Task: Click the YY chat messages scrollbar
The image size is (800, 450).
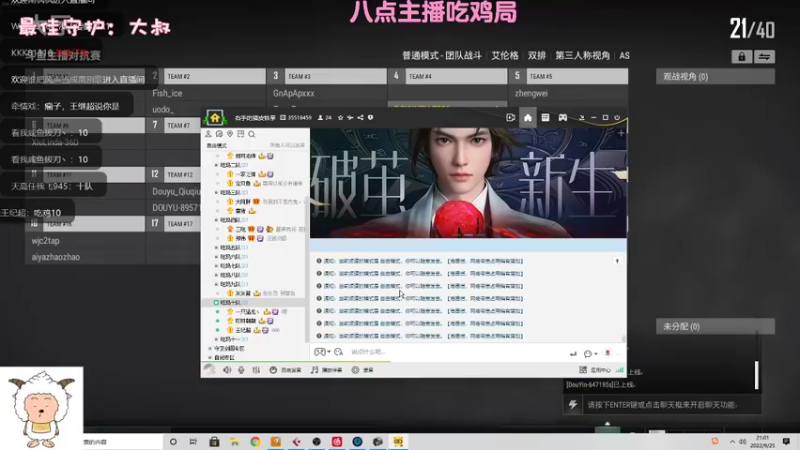Action: click(623, 339)
